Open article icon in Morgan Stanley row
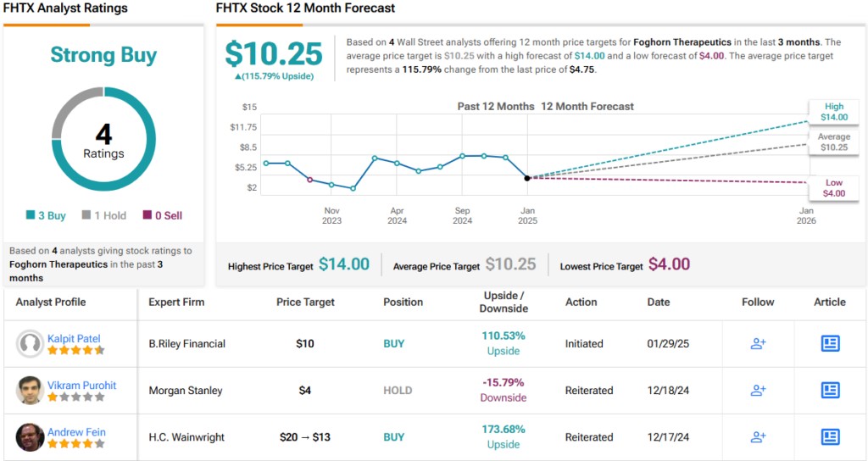Image resolution: width=868 pixels, height=461 pixels. click(830, 390)
